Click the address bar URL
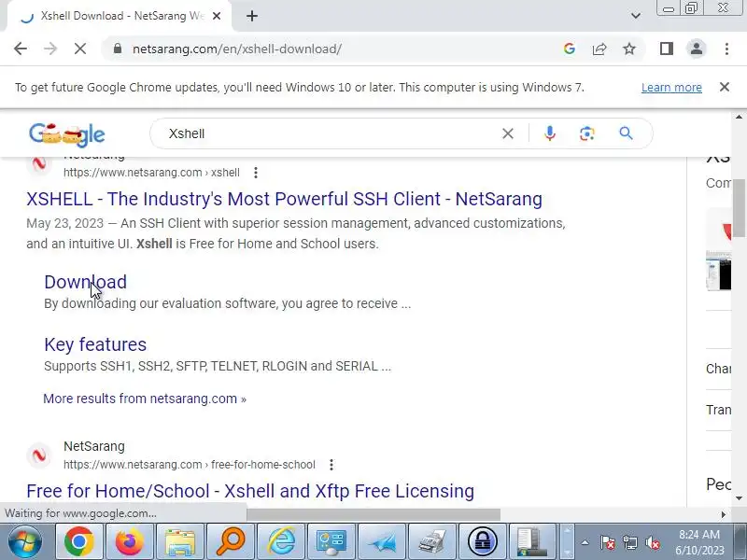The height and width of the screenshot is (560, 747). point(237,49)
